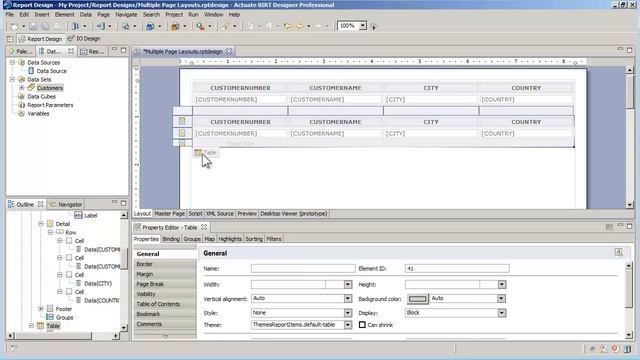Open the Background color dropdown arrow
Screen dimensions: 640x360
pos(502,299)
